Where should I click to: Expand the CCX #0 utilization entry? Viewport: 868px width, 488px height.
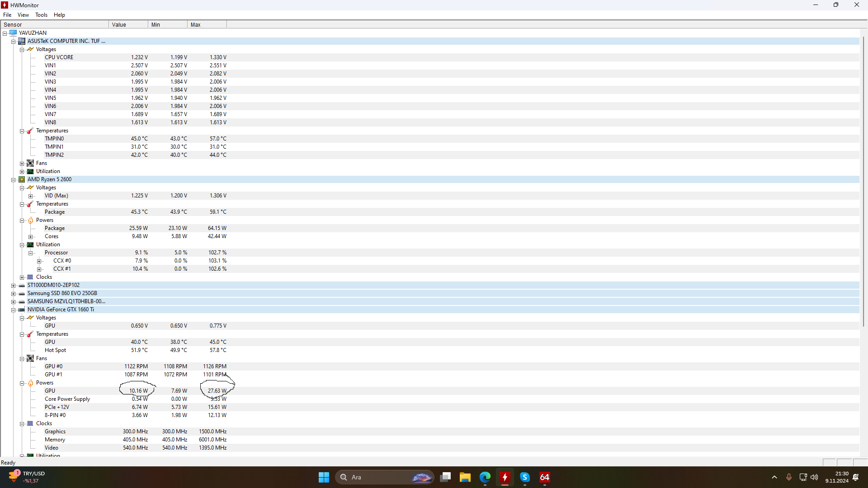coord(39,261)
